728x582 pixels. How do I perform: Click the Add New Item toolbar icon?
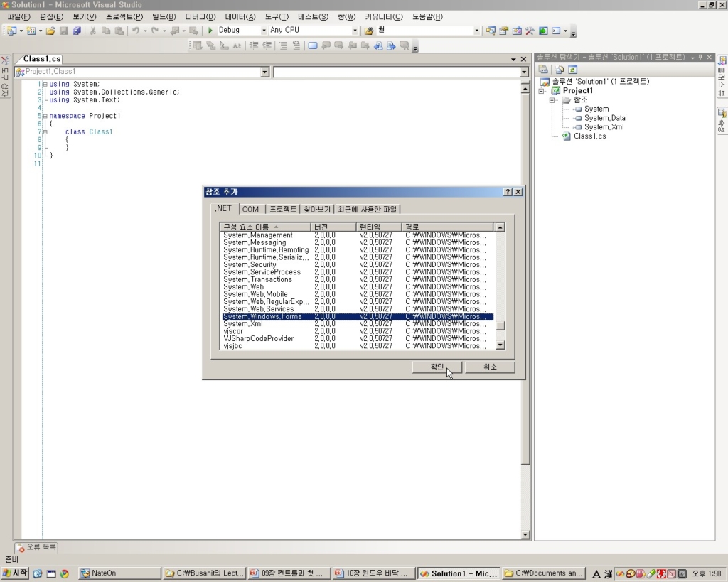point(31,31)
